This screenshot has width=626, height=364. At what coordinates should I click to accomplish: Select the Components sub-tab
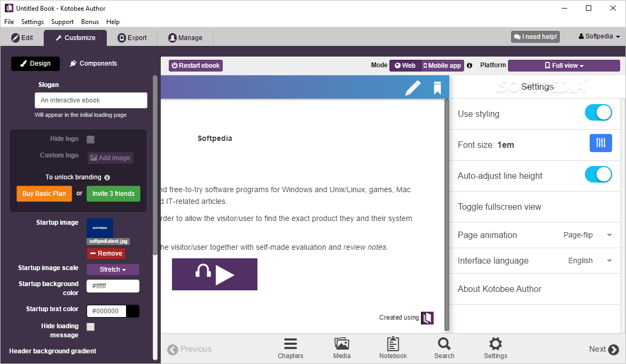(x=93, y=64)
